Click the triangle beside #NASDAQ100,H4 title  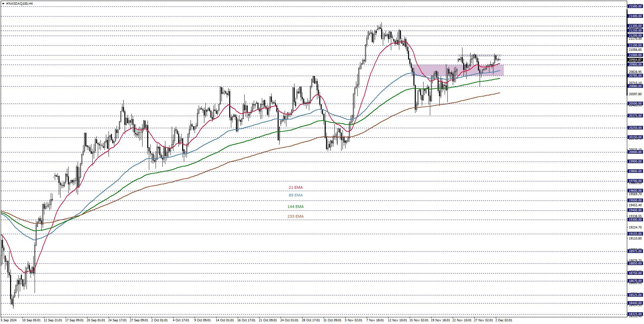coord(3,4)
